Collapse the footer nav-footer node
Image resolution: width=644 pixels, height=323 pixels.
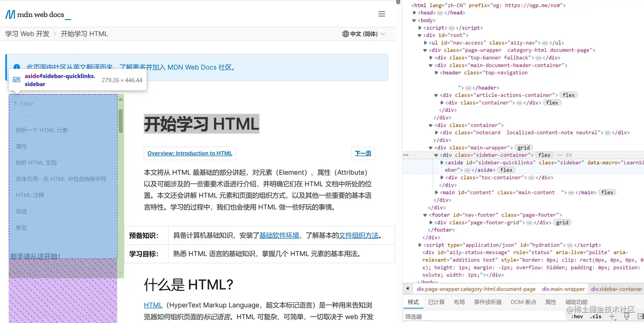[x=425, y=215]
